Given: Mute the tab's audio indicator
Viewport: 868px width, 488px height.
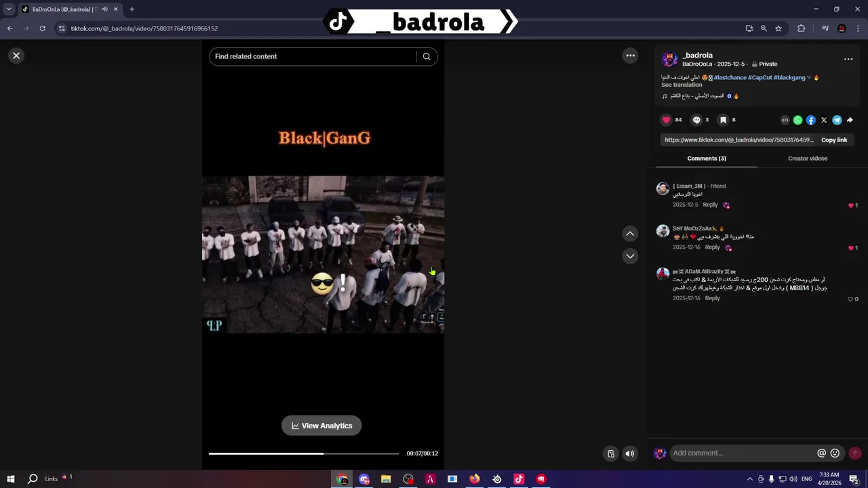Looking at the screenshot, I should [x=104, y=9].
